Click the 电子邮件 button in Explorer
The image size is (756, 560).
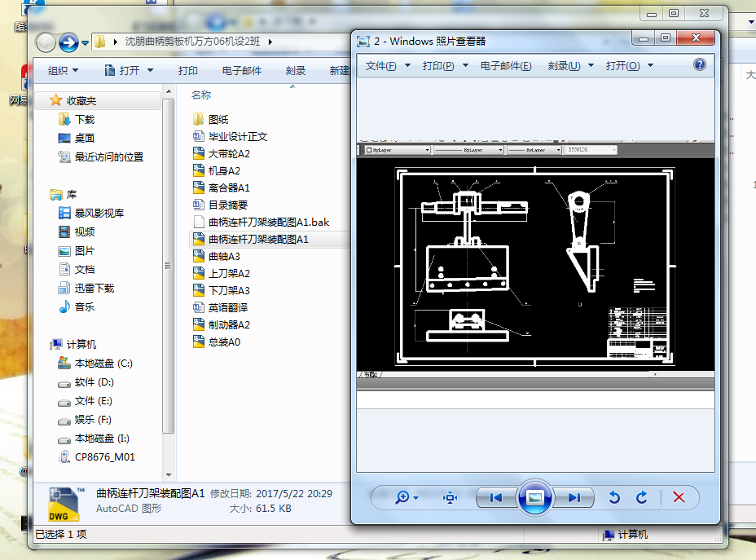(240, 70)
